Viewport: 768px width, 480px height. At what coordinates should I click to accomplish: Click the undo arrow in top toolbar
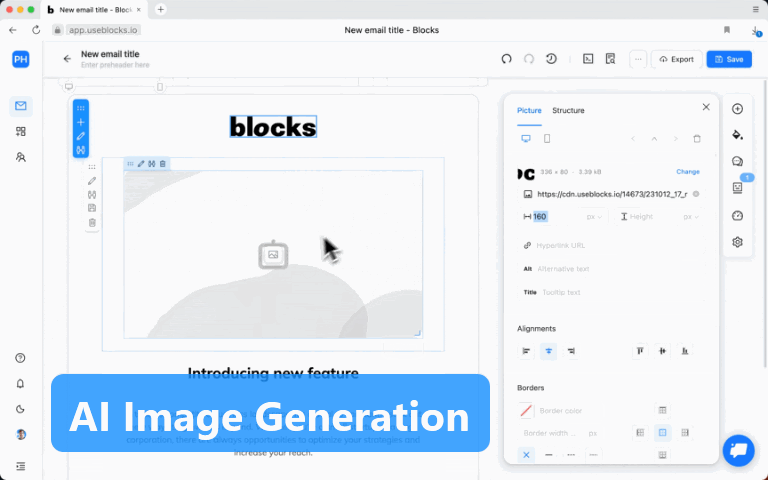[506, 59]
